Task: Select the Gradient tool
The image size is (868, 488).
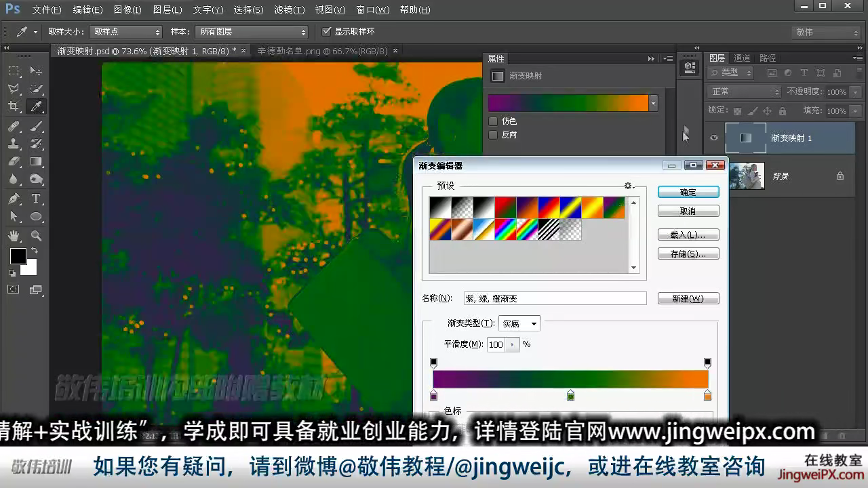Action: coord(36,161)
